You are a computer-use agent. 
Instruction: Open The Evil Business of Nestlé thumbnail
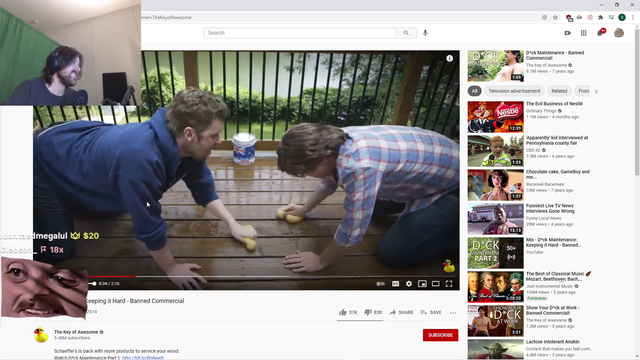point(496,117)
